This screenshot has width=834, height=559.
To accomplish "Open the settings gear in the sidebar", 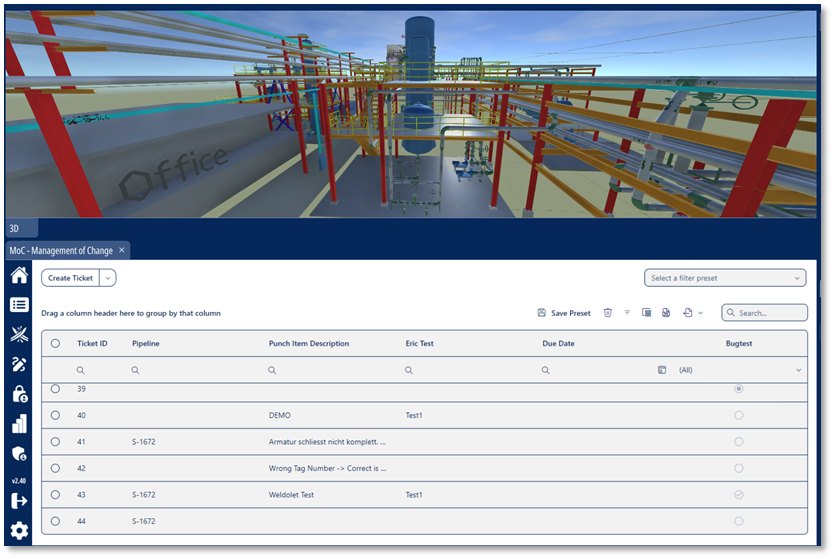I will (x=19, y=530).
